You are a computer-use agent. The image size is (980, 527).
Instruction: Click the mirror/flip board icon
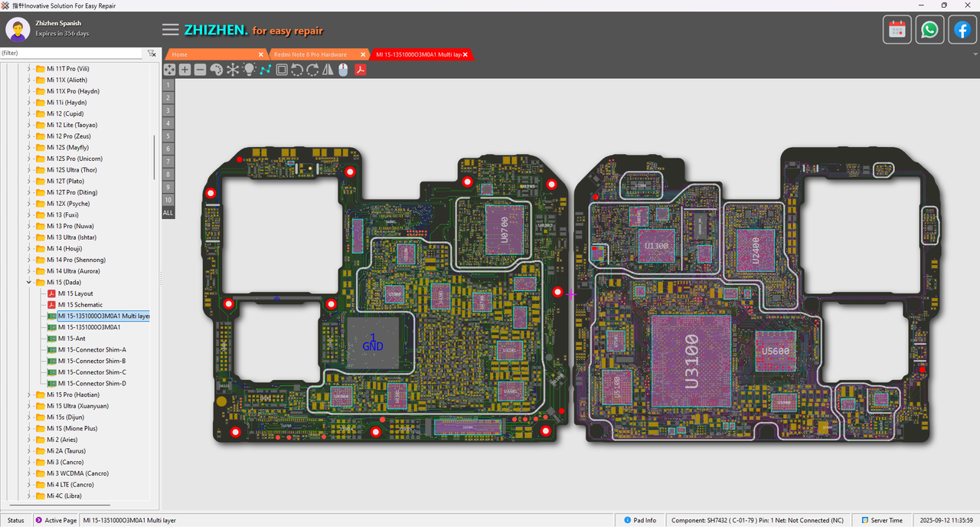point(328,70)
